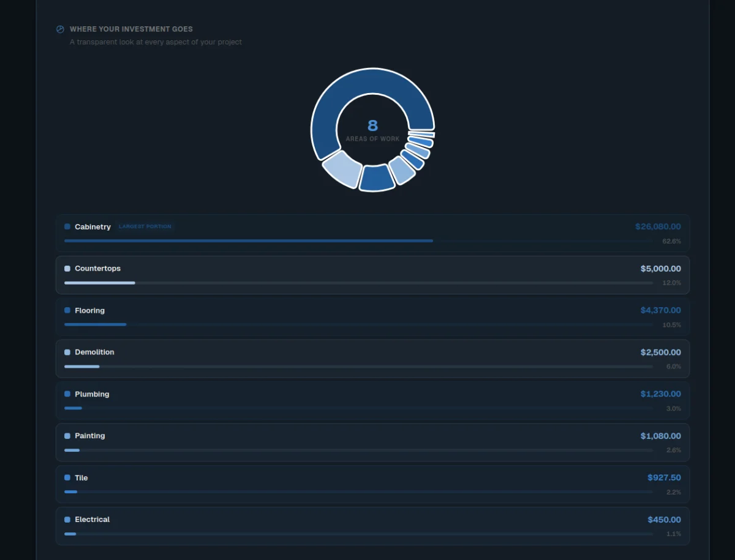
Task: Click the Plumbing color square icon
Action: pos(67,394)
